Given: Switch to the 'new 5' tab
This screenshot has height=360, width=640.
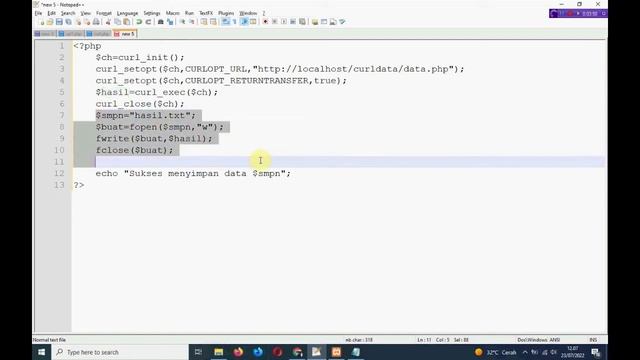Looking at the screenshot, I should pyautogui.click(x=125, y=34).
